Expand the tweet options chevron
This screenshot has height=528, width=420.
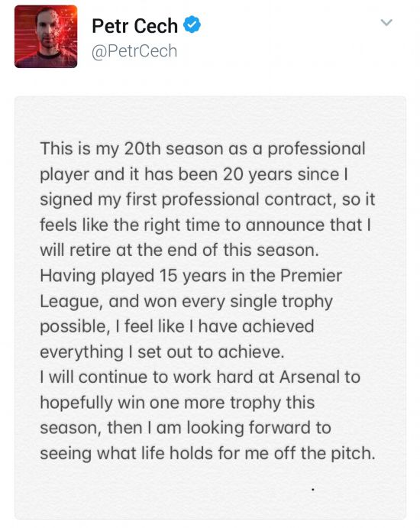pyautogui.click(x=386, y=23)
